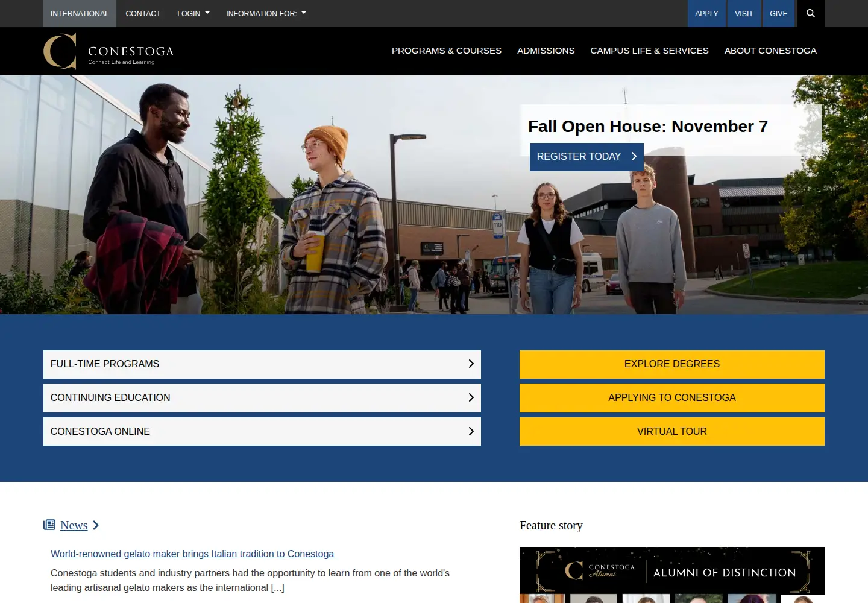868x603 pixels.
Task: Click the chevron on Full-Time Programs row
Action: [x=471, y=364]
